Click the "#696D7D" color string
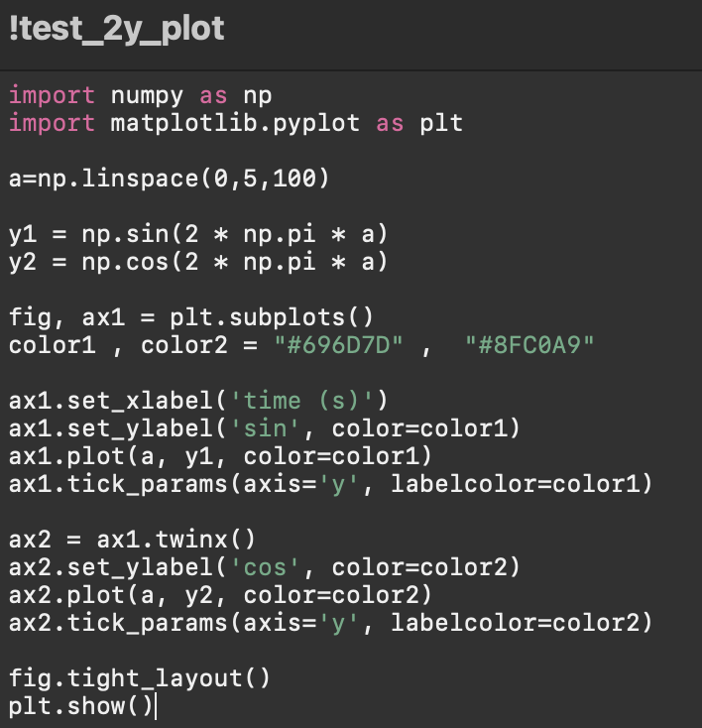 [338, 345]
